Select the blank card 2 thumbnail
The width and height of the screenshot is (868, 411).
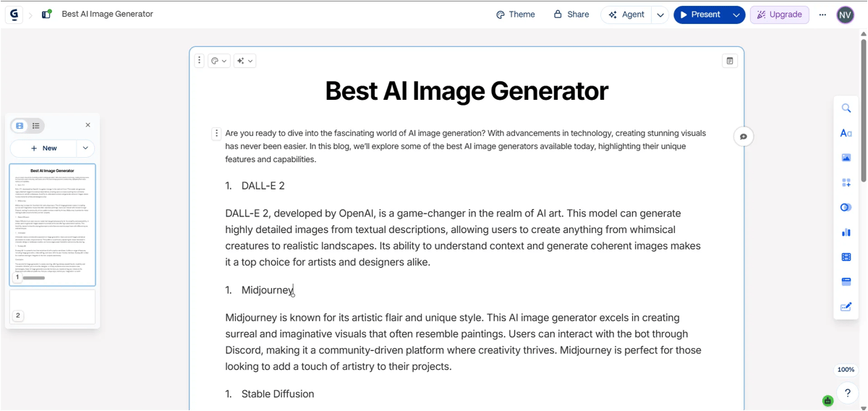coord(52,307)
